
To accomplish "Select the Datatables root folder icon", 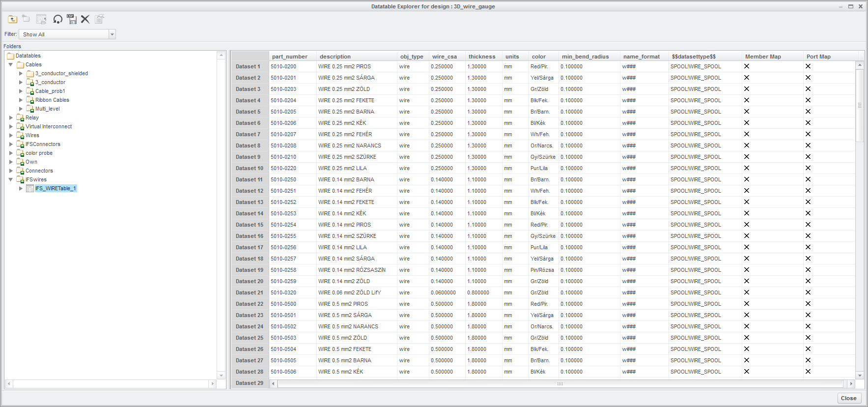I will pyautogui.click(x=10, y=56).
